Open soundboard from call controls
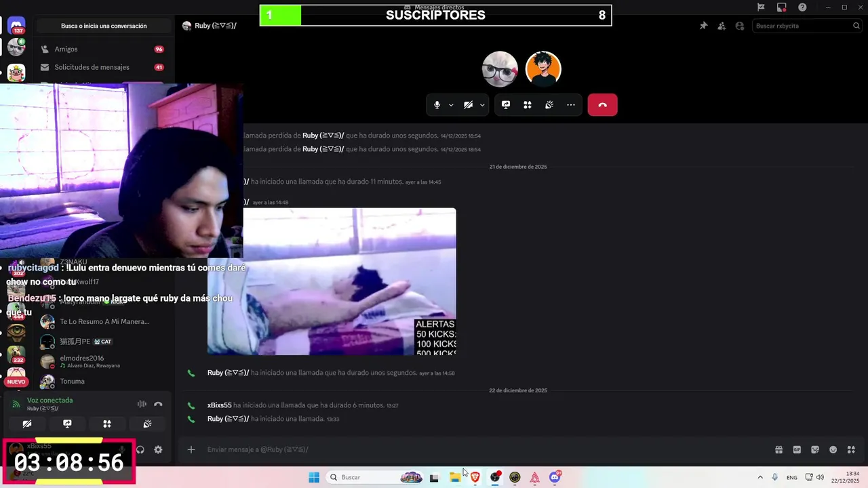The height and width of the screenshot is (488, 868). coord(549,105)
